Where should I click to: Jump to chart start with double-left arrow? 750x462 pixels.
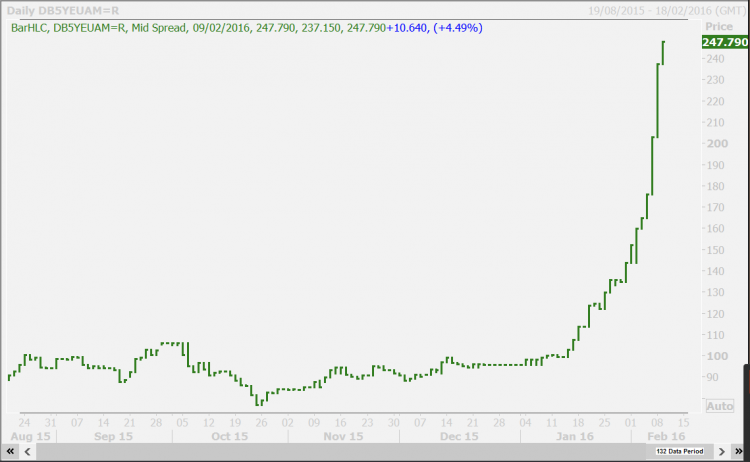coord(9,454)
